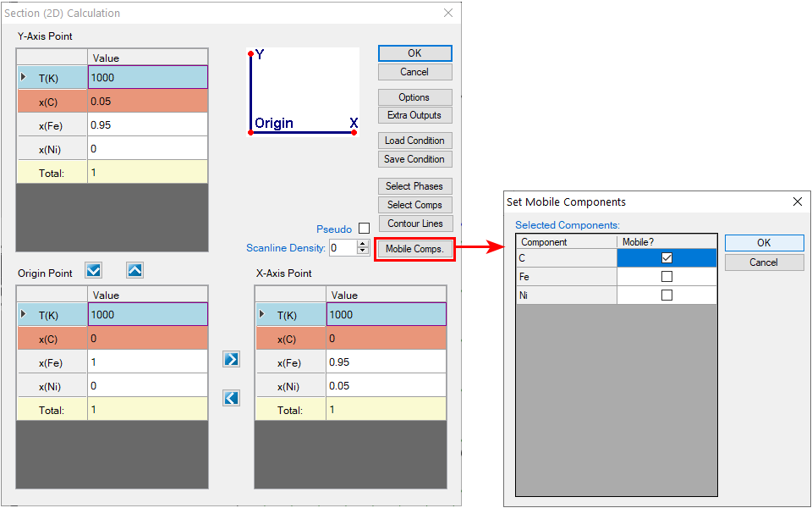Open the Mobile Comps. button
Viewport: 812px width, 508px height.
(x=414, y=249)
